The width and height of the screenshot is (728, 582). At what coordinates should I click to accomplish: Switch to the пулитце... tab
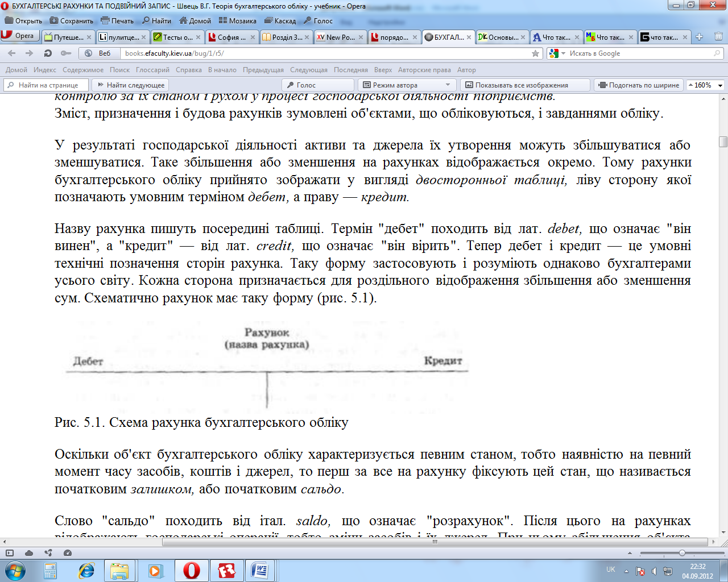[122, 37]
